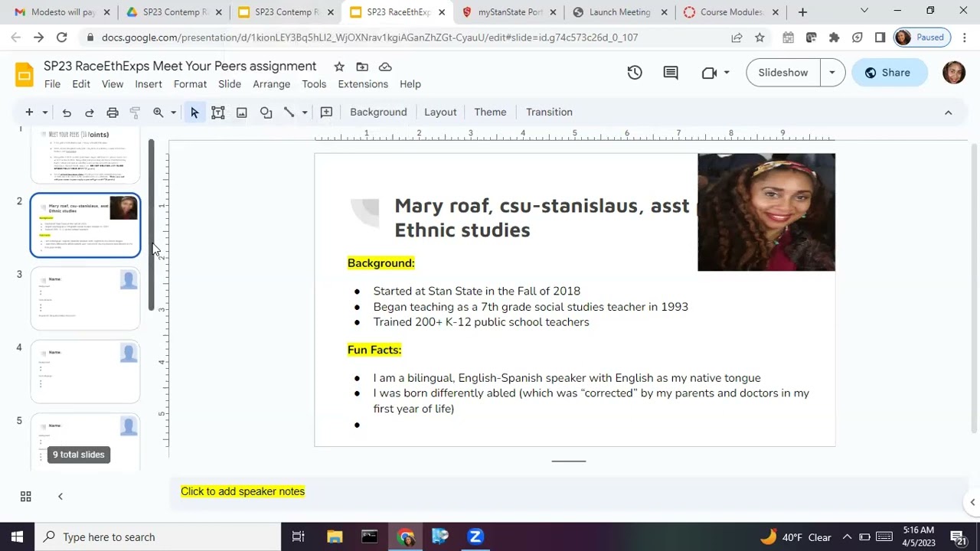Screen dimensions: 980x551
Task: Select the paint format tool
Action: point(136,112)
